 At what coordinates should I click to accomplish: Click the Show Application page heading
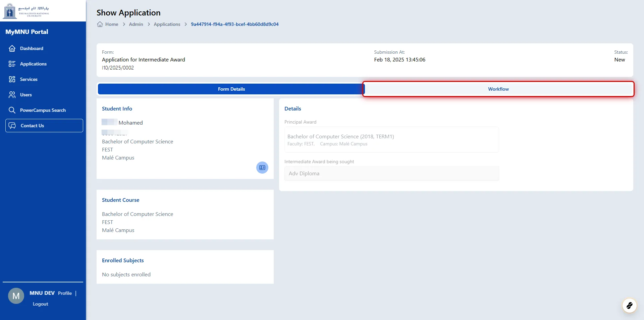tap(128, 13)
